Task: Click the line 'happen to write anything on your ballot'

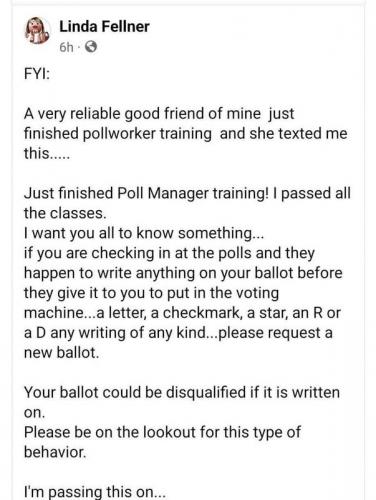Action: click(x=183, y=273)
